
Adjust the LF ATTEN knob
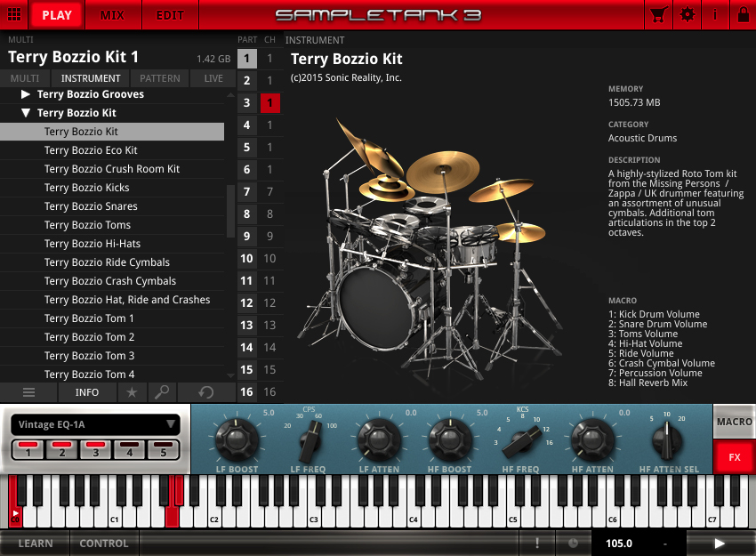click(x=379, y=439)
